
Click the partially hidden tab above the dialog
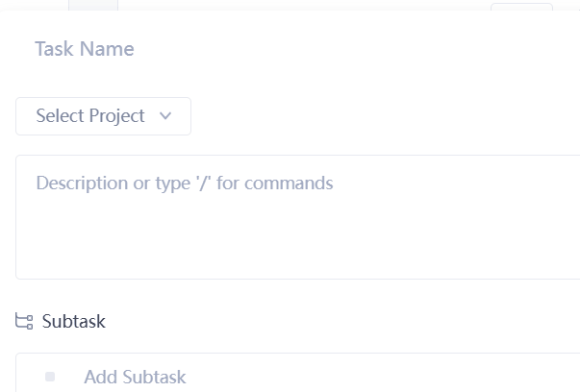click(x=93, y=5)
